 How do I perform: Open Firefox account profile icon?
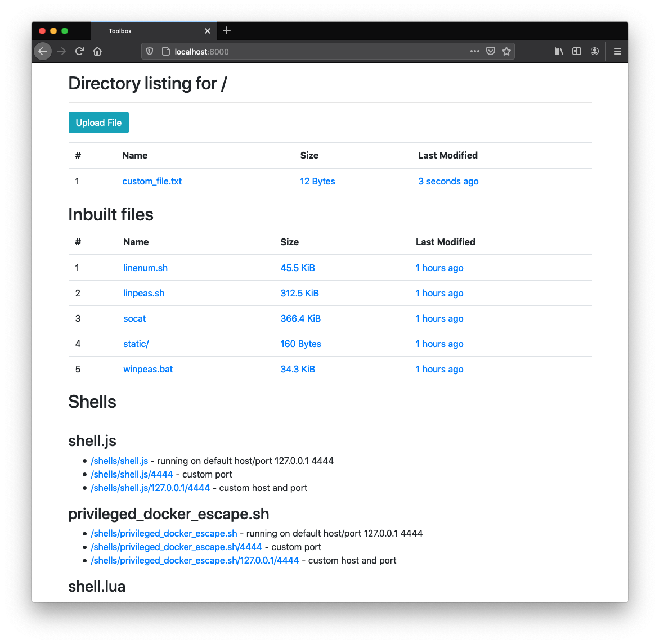(x=595, y=51)
